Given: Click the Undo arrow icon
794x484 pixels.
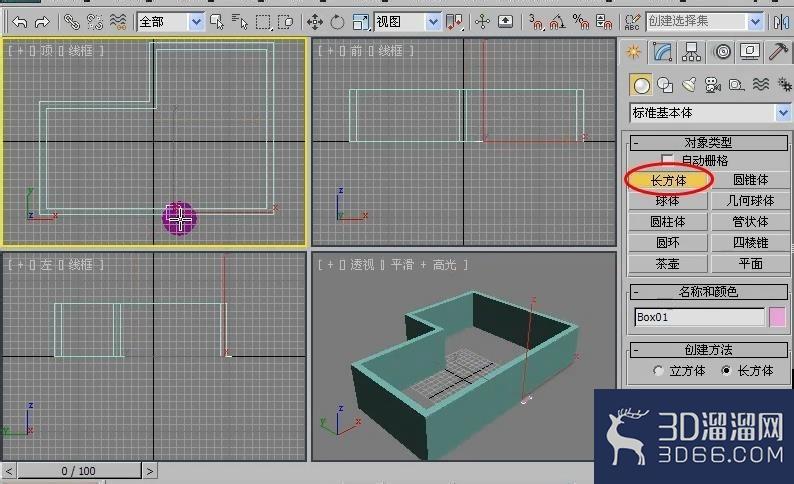Looking at the screenshot, I should (20, 22).
